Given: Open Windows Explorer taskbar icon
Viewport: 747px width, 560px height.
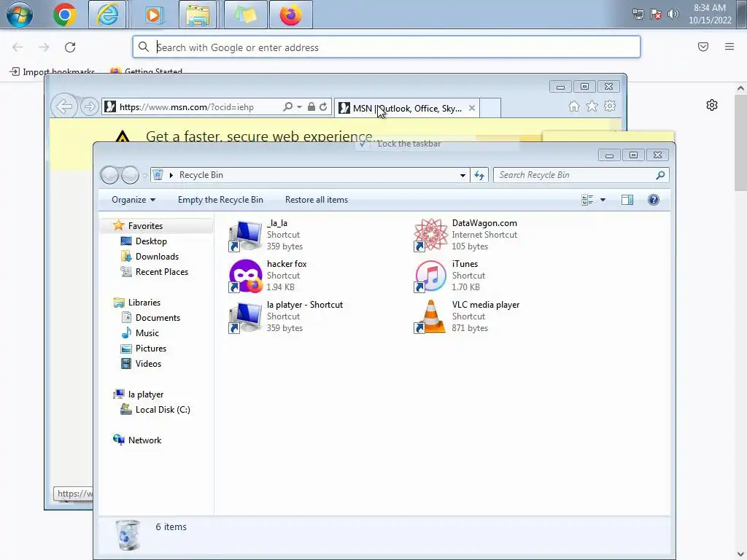Looking at the screenshot, I should (198, 15).
